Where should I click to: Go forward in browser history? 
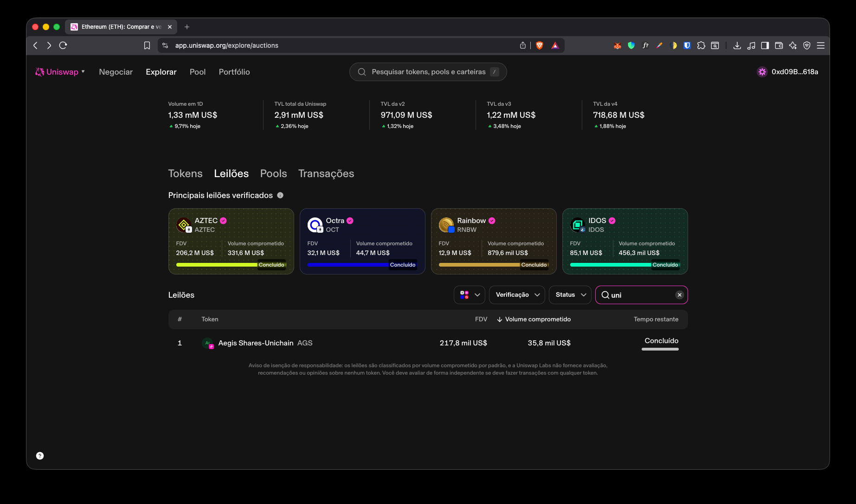point(49,45)
